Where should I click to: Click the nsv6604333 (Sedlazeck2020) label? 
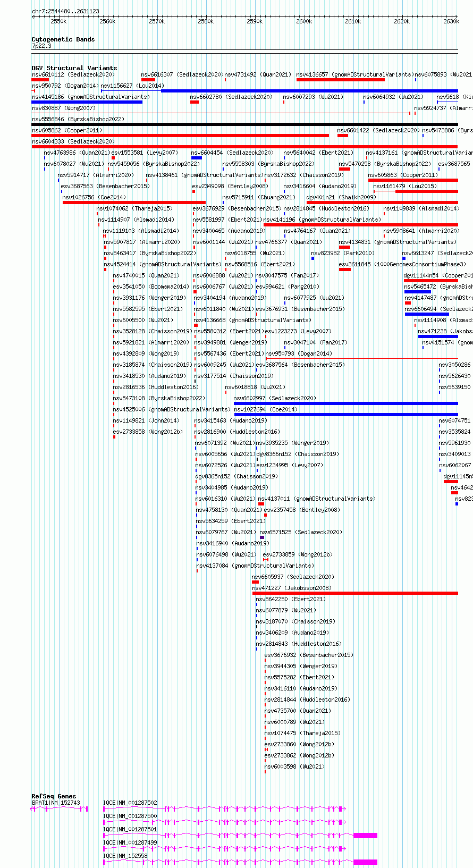click(x=73, y=141)
